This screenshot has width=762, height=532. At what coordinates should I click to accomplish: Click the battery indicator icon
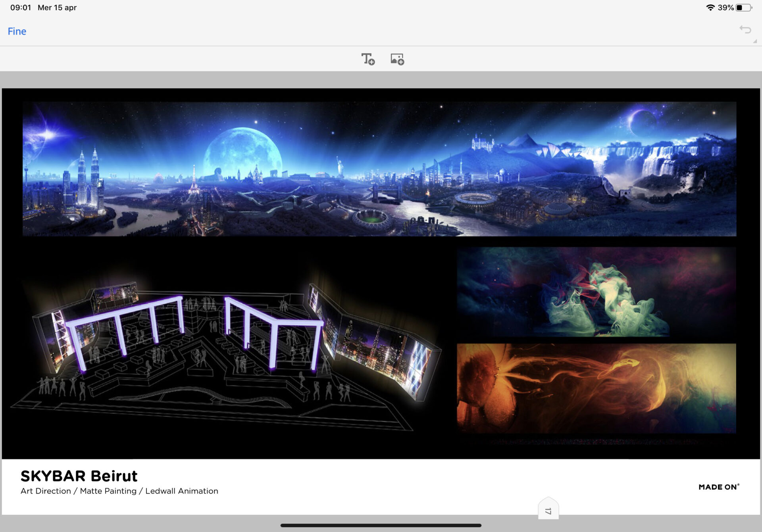[x=743, y=8]
